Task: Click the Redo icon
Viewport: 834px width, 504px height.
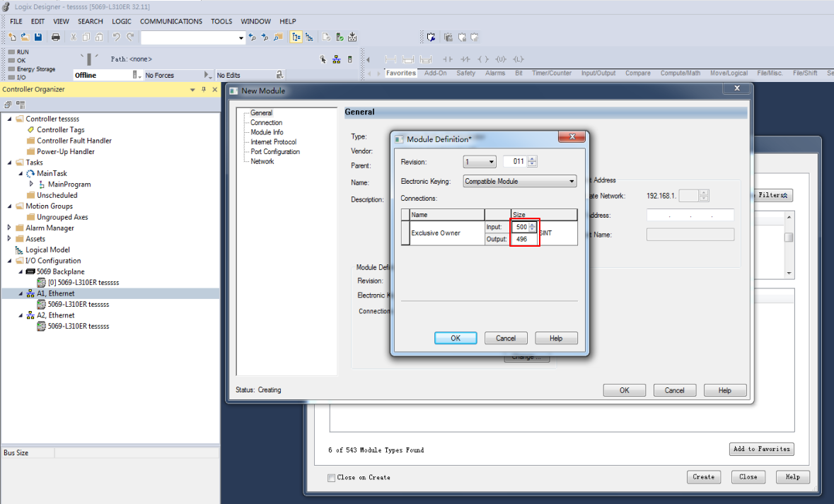Action: pyautogui.click(x=129, y=37)
